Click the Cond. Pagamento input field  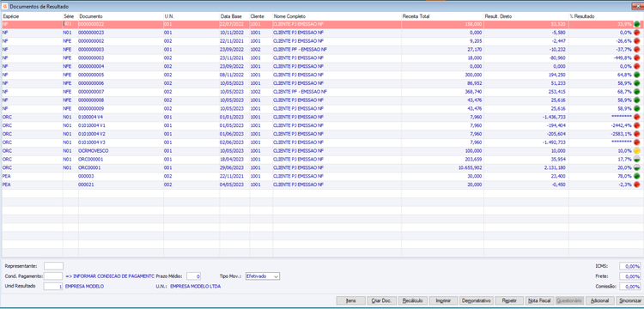(x=53, y=276)
